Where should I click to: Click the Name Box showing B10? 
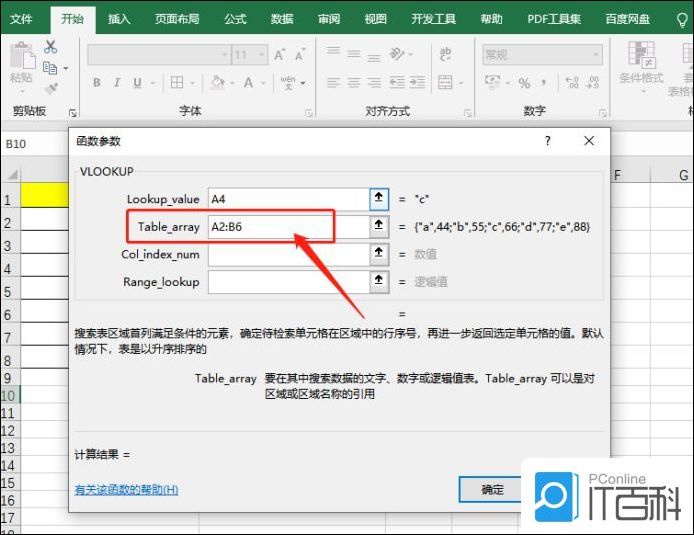(x=35, y=144)
